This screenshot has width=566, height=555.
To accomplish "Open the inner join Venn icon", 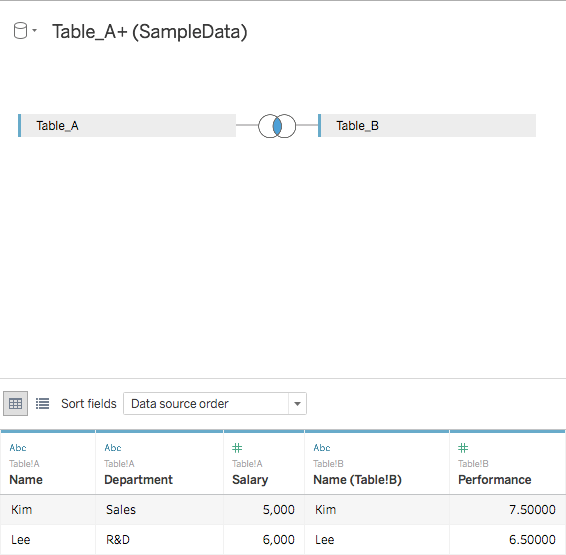I will coord(277,126).
